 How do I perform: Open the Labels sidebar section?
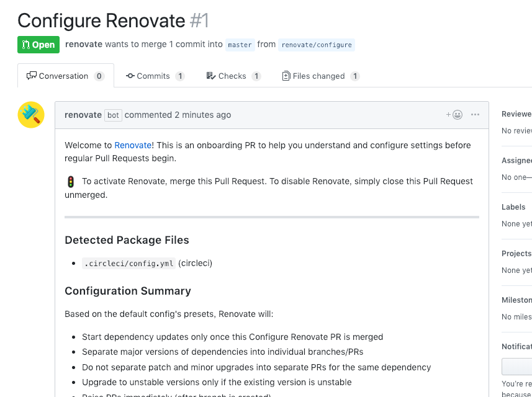(513, 207)
